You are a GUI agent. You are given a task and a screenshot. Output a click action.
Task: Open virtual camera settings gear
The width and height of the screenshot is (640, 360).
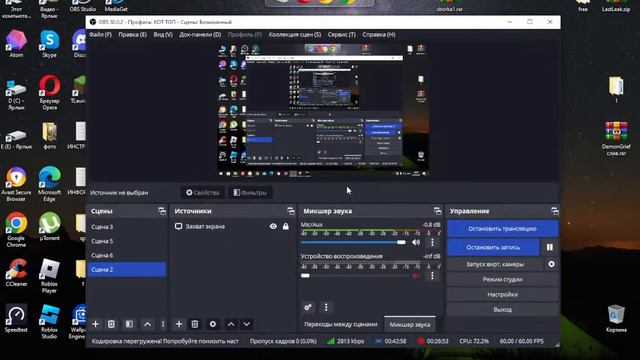[551, 264]
